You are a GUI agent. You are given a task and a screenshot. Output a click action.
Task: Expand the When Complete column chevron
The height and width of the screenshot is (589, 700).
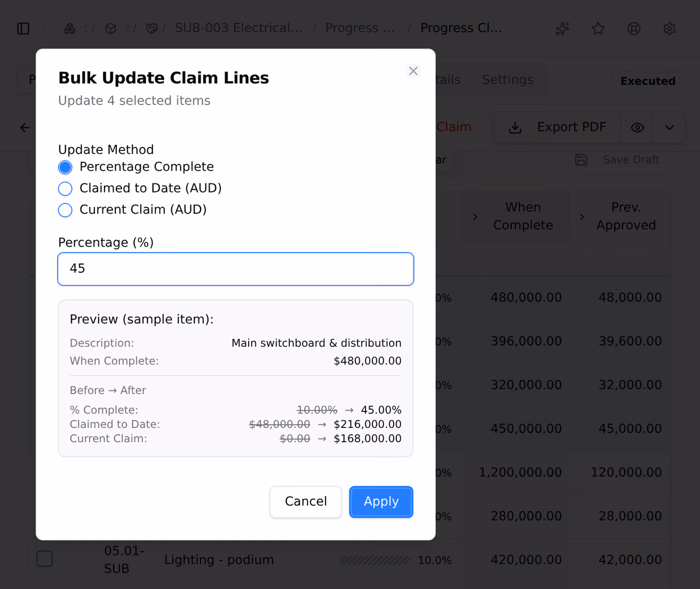pos(475,217)
